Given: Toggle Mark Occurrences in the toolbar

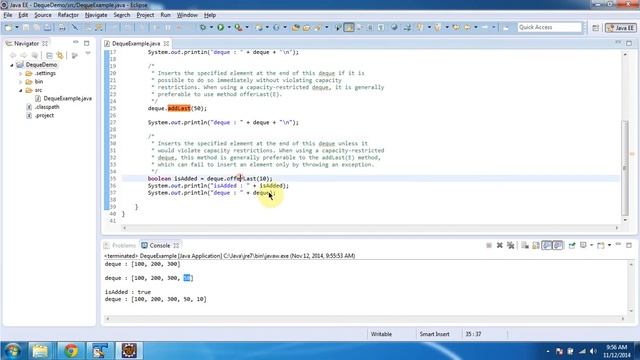Looking at the screenshot, I should pos(349,27).
